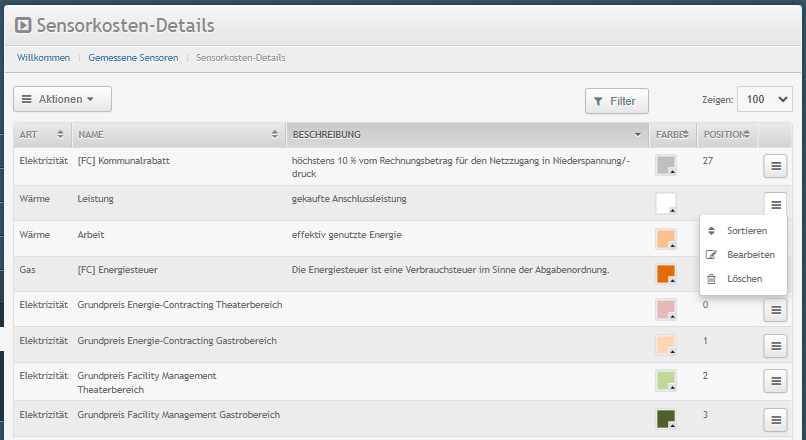Go to Willkommen breadcrumb

44,58
